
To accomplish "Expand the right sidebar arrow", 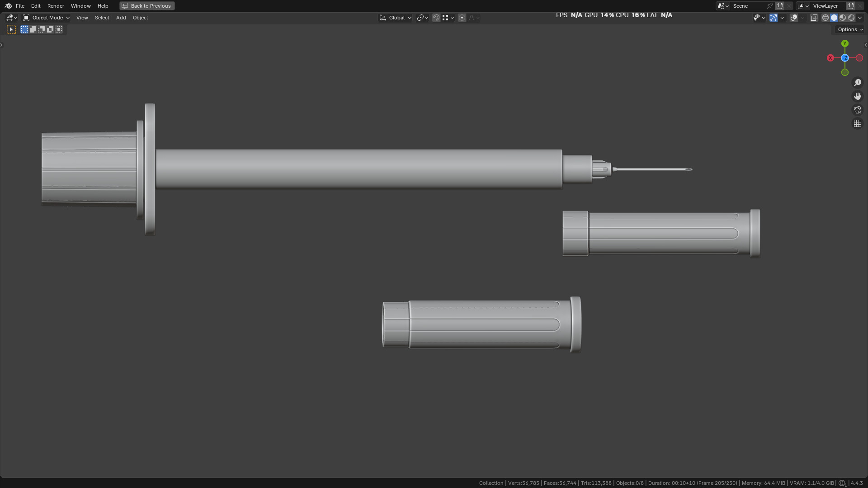I will 866,45.
